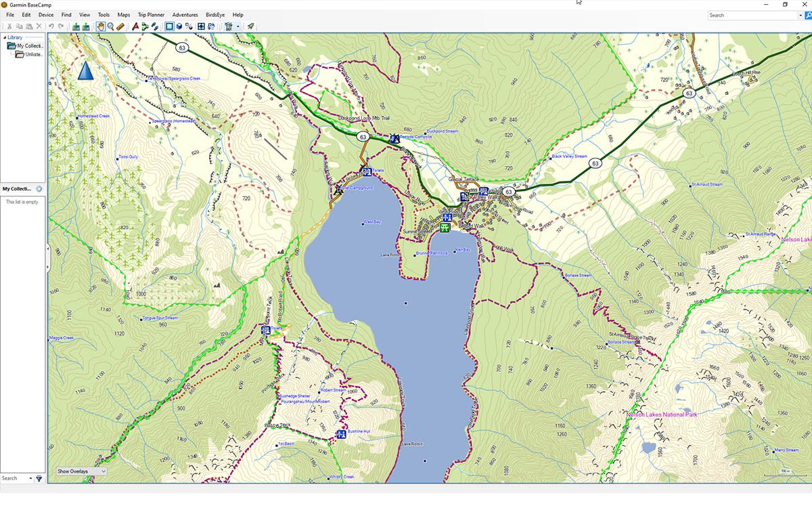Viewport: 812px width, 508px height.
Task: Open the My Collection gear options
Action: point(39,189)
